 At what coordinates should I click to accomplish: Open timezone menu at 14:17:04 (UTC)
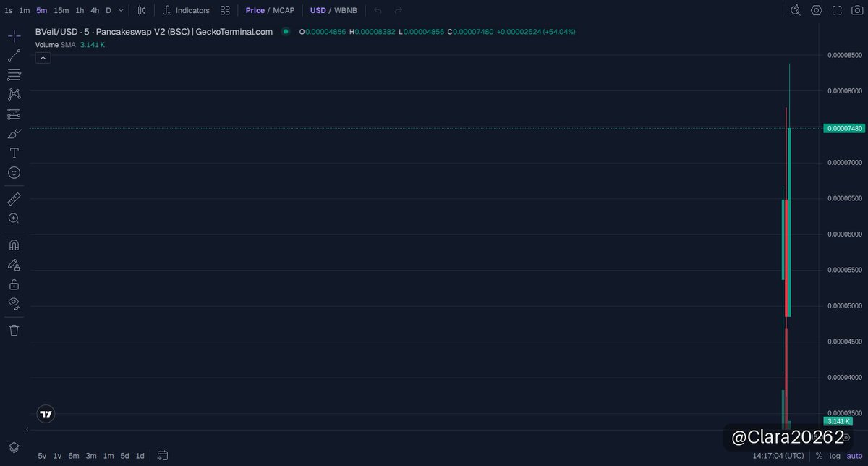click(778, 456)
